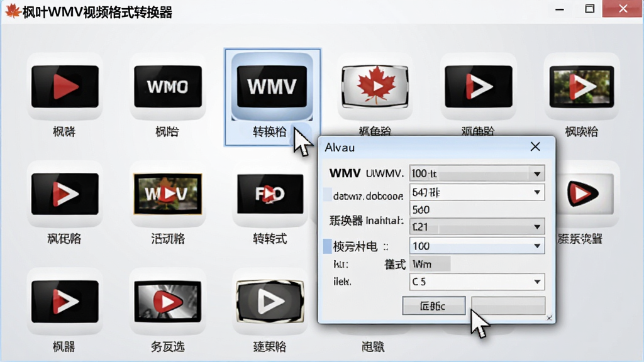644x362 pixels.
Task: Close the Alvau dialog
Action: [535, 146]
